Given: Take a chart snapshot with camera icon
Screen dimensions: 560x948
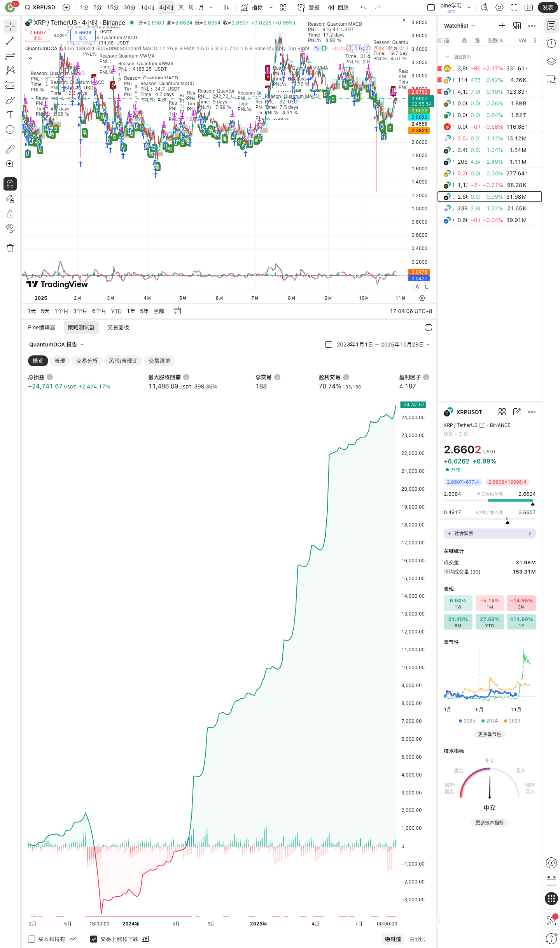Looking at the screenshot, I should coord(528,7).
